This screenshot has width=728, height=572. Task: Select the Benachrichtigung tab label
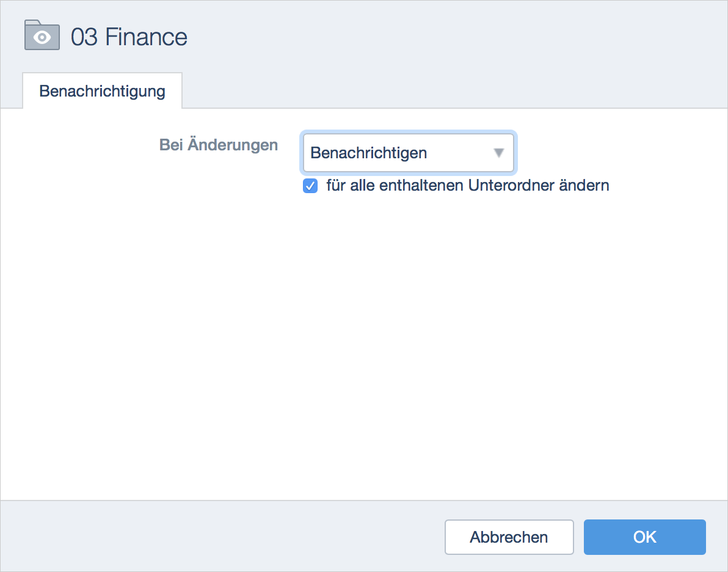pos(102,91)
